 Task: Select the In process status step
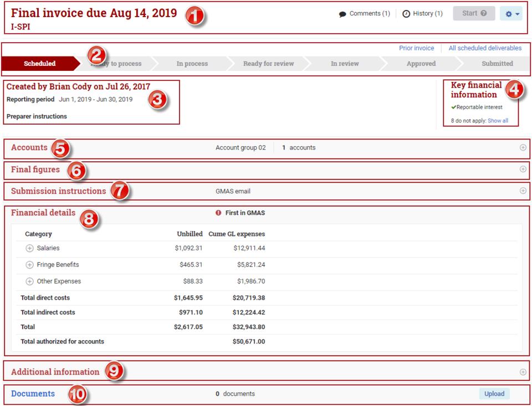192,64
